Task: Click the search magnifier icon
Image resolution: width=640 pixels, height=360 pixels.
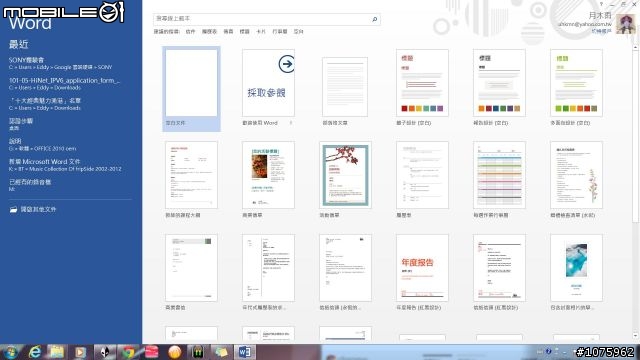Action: pyautogui.click(x=374, y=19)
